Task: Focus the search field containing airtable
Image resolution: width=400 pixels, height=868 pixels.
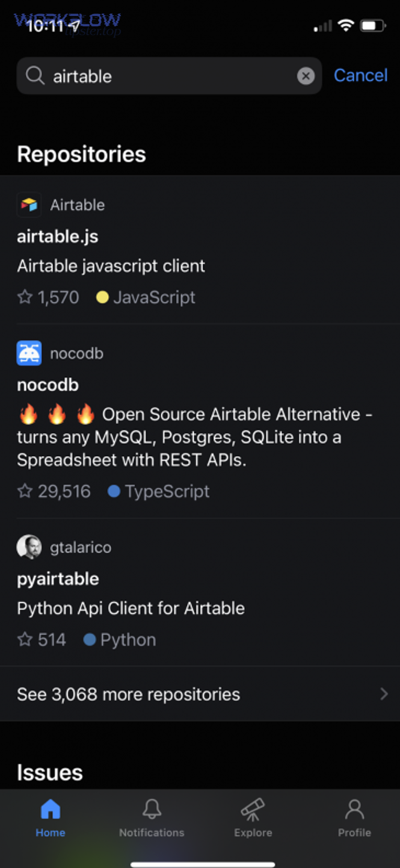Action: coord(169,76)
